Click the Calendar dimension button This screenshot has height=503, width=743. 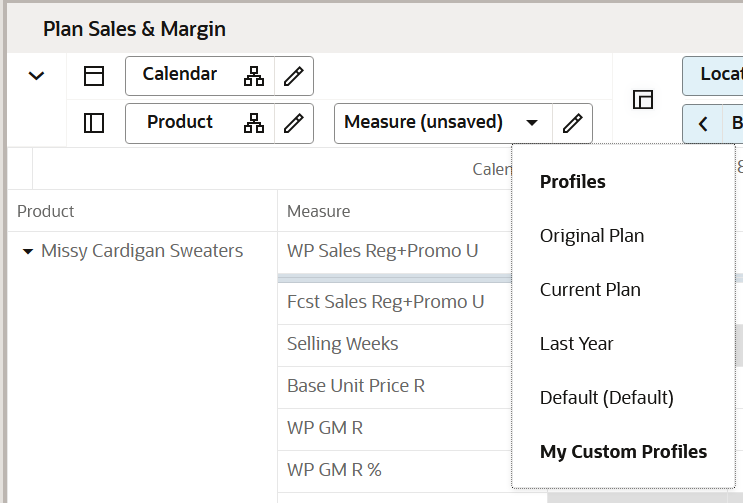(180, 75)
